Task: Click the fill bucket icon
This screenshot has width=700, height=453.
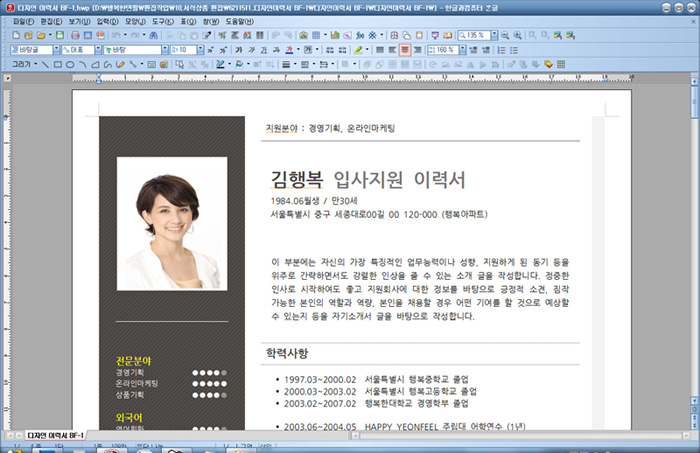Action: pyautogui.click(x=239, y=65)
